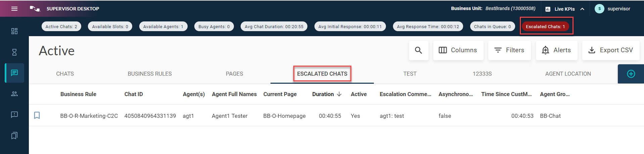
Task: Click the Export CSV button
Action: tap(611, 50)
